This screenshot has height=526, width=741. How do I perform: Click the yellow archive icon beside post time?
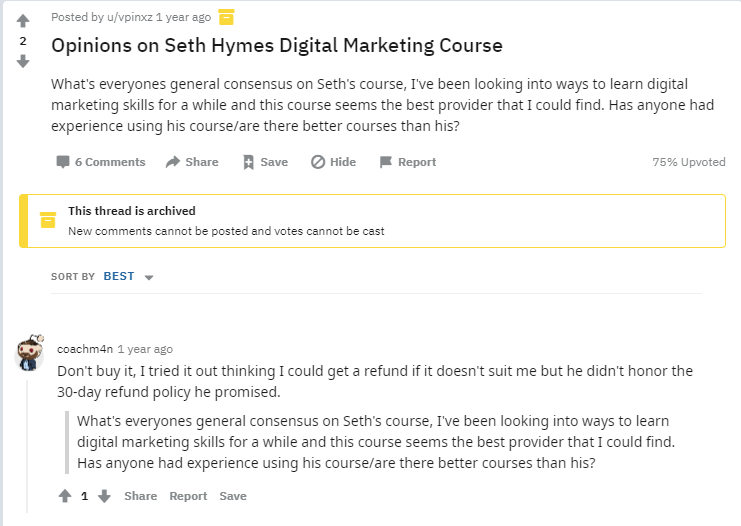pyautogui.click(x=226, y=16)
